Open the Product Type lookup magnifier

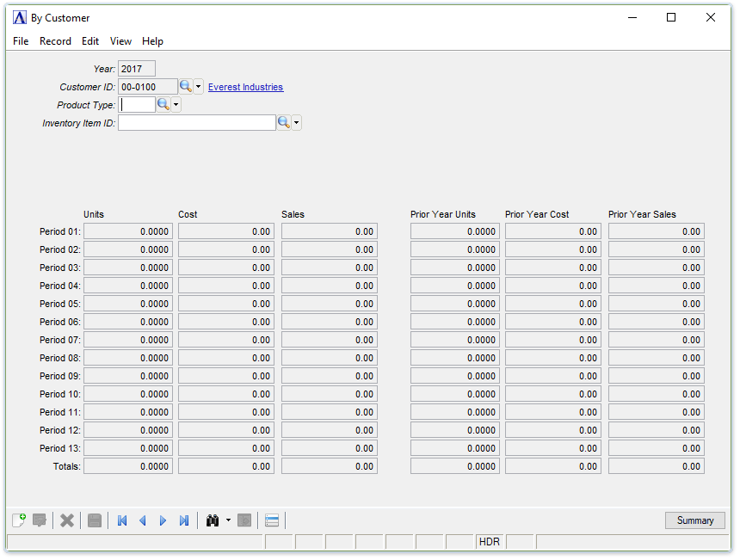pos(163,105)
